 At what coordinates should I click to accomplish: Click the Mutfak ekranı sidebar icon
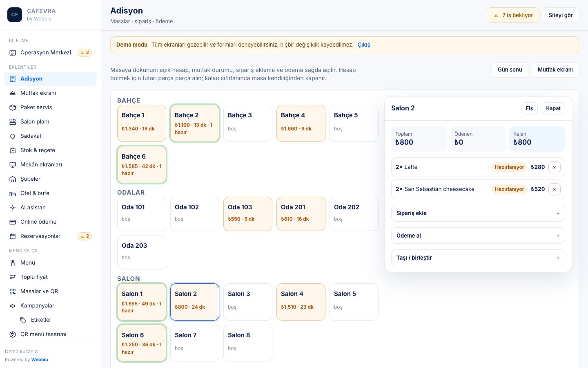click(13, 93)
